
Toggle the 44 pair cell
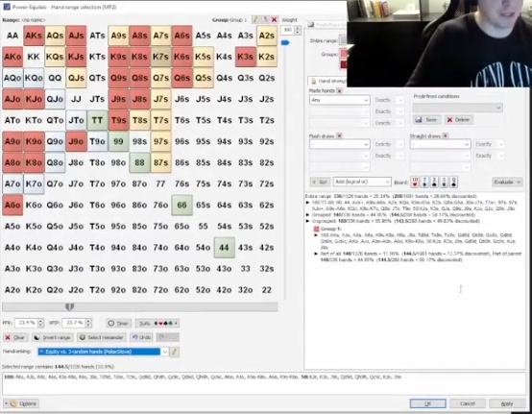(x=224, y=248)
